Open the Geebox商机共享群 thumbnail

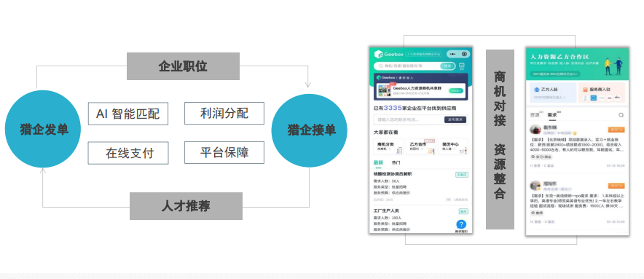pyautogui.click(x=384, y=91)
